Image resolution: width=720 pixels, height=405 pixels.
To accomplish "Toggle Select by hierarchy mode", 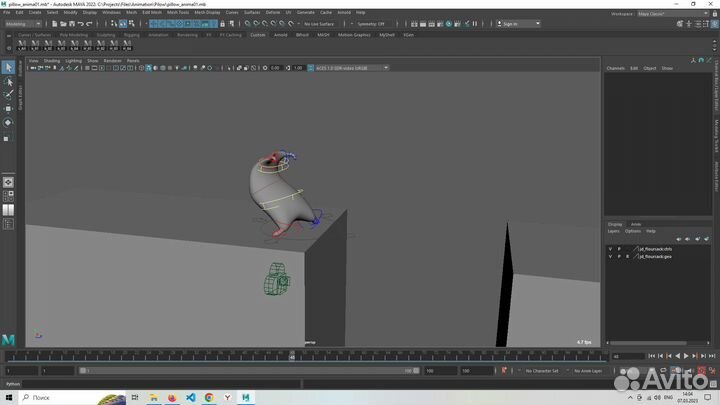I will point(114,24).
